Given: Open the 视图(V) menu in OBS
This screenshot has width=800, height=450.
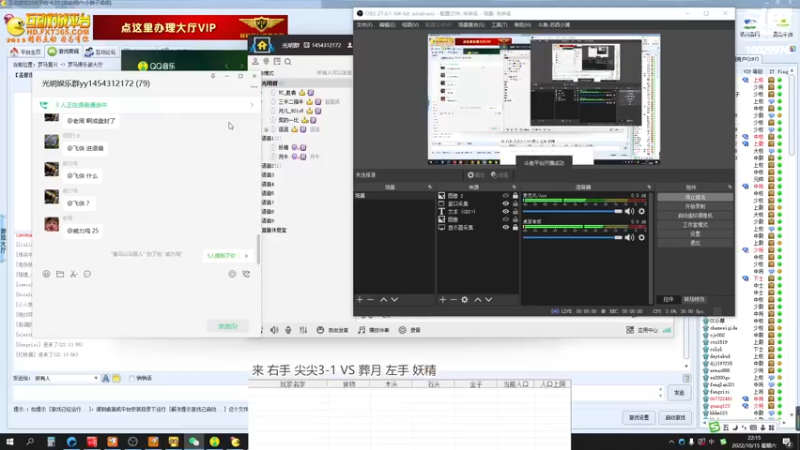Looking at the screenshot, I should [410, 24].
